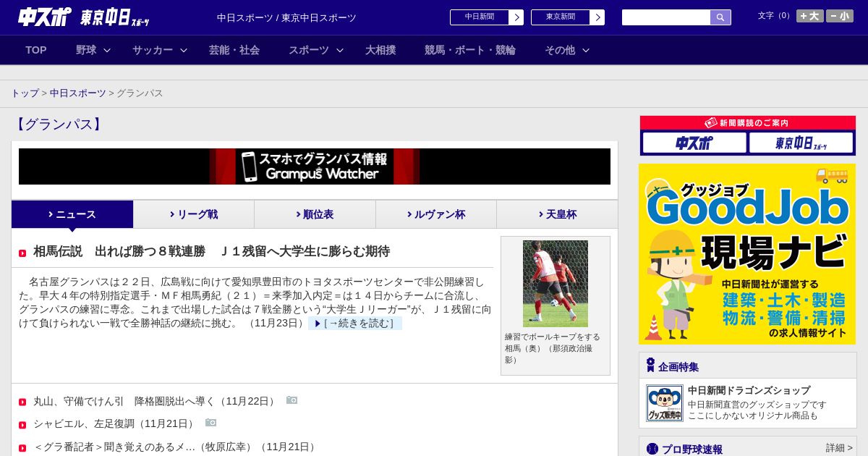Switch to the 天皇杯 tab
This screenshot has width=868, height=456.
(557, 214)
